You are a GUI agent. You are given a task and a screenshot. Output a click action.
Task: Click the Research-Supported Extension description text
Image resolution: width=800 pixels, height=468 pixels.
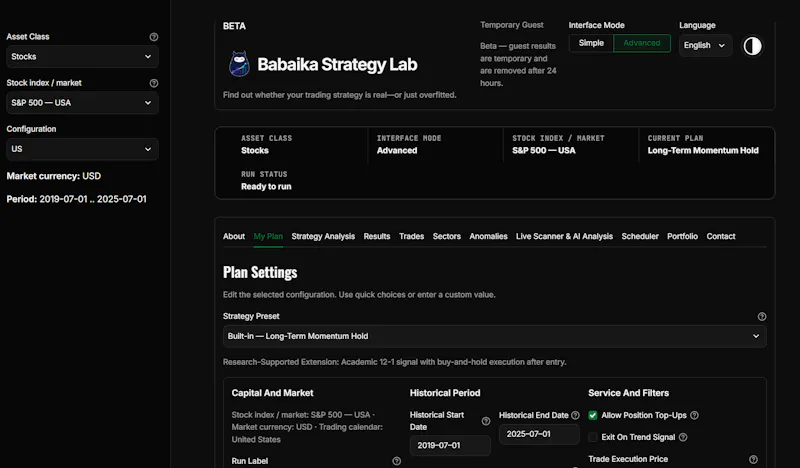pos(394,362)
